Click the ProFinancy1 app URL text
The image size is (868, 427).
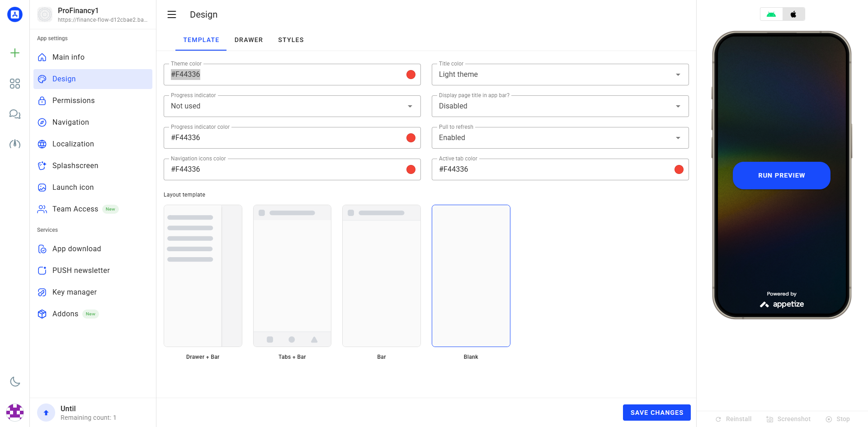tap(103, 20)
